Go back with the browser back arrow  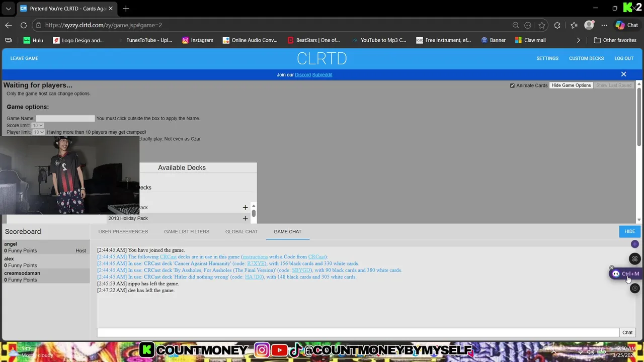coord(9,25)
